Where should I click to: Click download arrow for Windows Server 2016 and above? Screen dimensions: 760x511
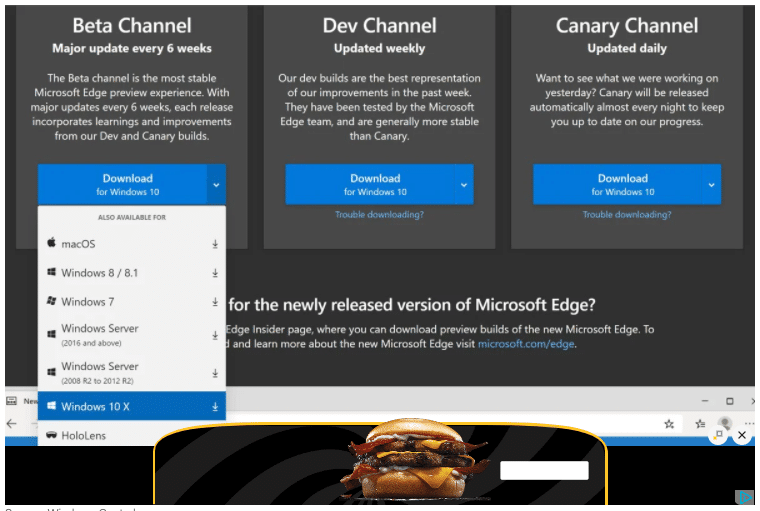[x=215, y=335]
